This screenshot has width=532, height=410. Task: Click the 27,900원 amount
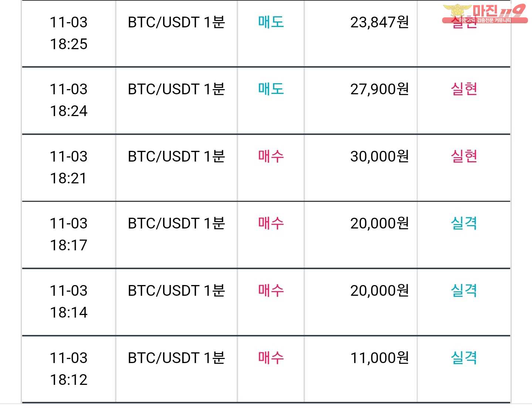[380, 89]
